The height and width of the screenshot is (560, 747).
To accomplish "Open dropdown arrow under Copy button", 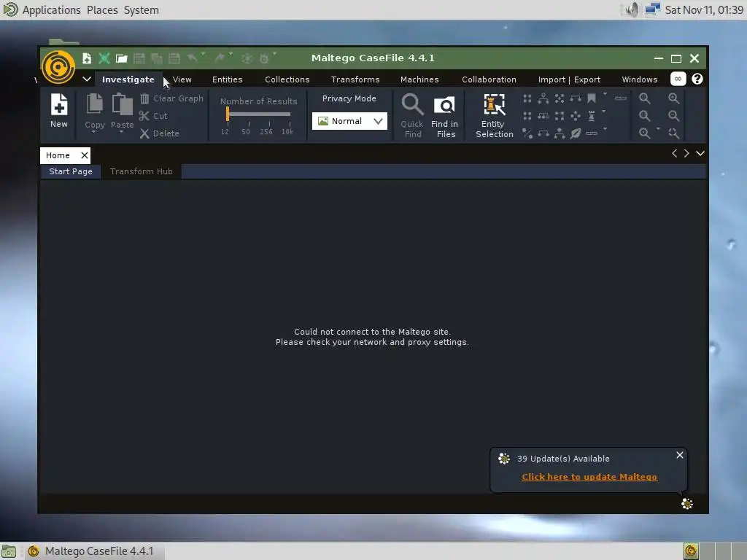I will click(x=94, y=133).
